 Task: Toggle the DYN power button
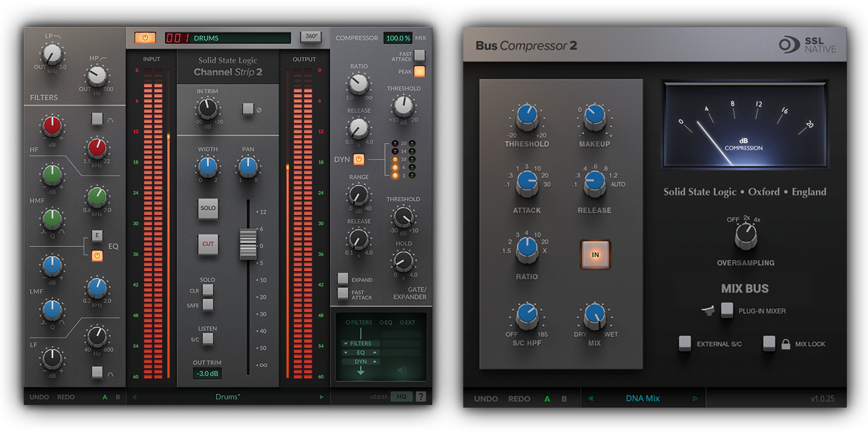[359, 159]
